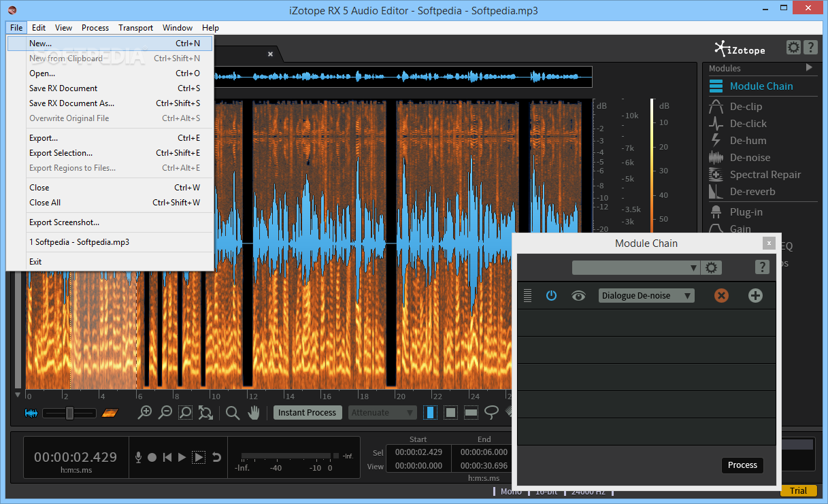Click the Trial button in status bar
The image size is (828, 504).
click(x=799, y=491)
